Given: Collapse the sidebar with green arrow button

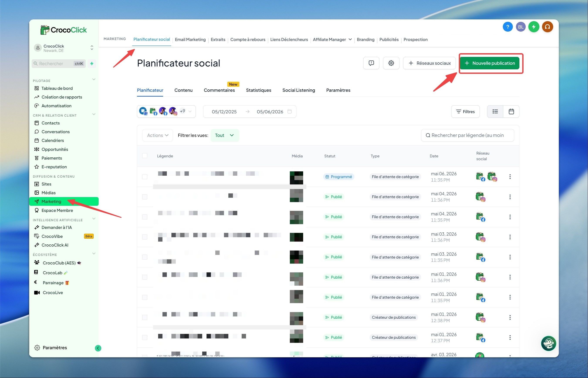Looking at the screenshot, I should coord(98,348).
